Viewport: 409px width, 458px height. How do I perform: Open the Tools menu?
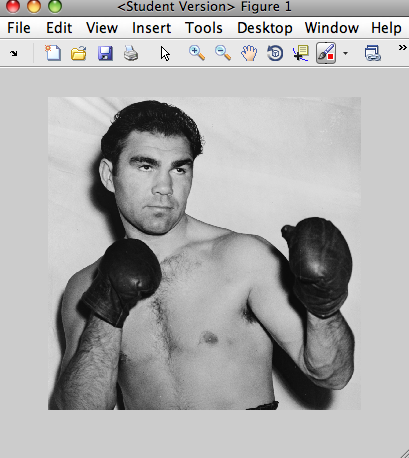(204, 28)
